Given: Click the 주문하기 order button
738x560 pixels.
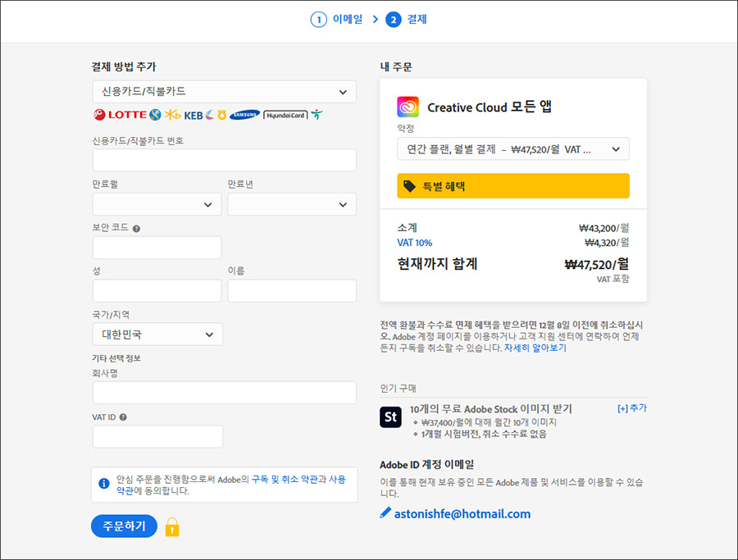Looking at the screenshot, I should click(x=125, y=526).
